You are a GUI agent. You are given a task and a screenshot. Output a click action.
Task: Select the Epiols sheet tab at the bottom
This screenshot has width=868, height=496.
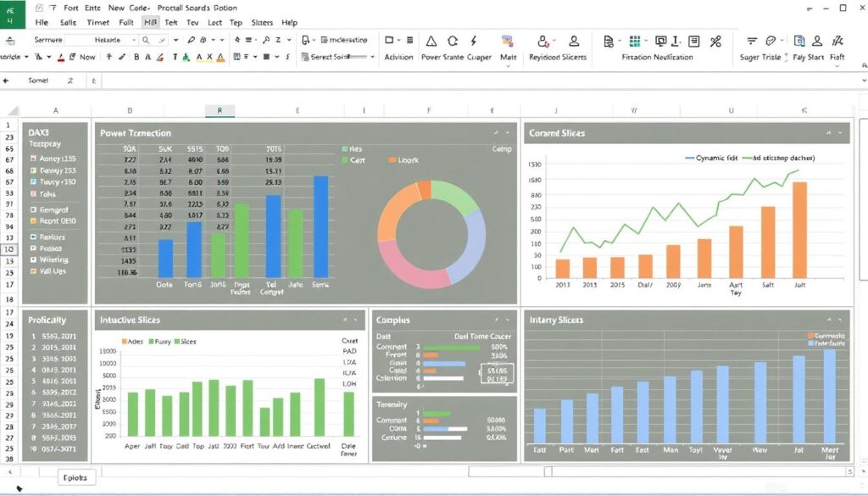click(76, 477)
